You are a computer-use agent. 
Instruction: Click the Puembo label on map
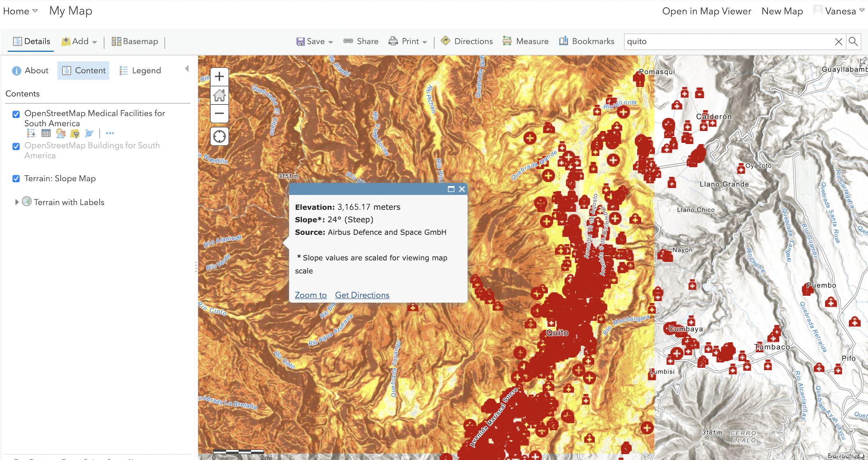point(821,285)
